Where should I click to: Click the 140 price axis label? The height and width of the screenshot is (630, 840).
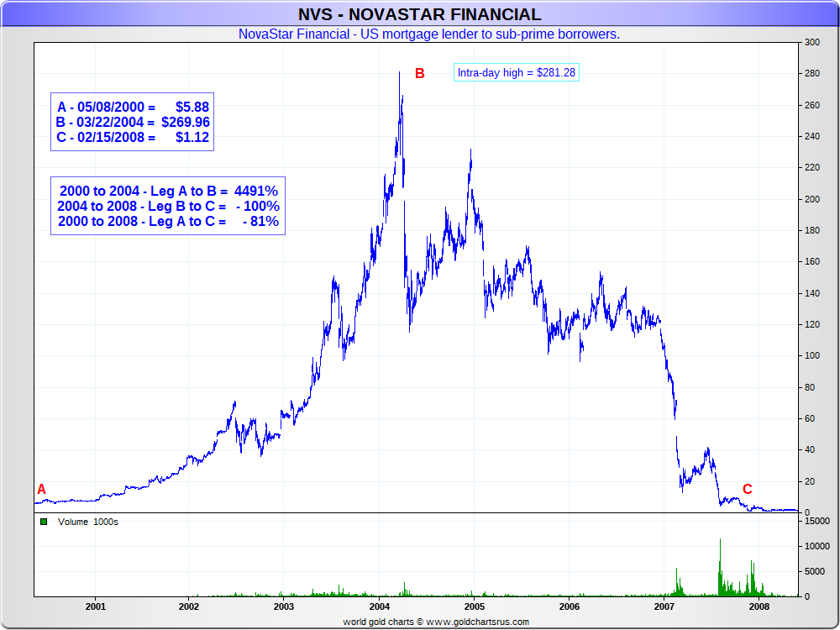[812, 293]
